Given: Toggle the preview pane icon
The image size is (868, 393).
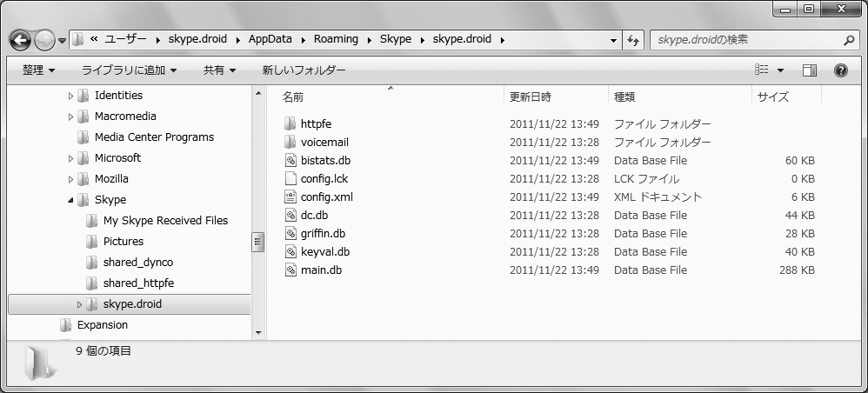Looking at the screenshot, I should (x=810, y=70).
